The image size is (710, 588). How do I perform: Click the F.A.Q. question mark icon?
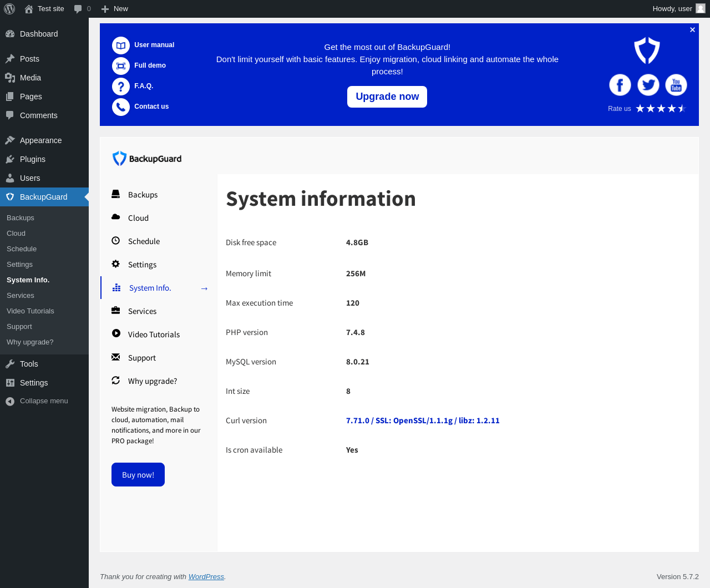point(121,87)
